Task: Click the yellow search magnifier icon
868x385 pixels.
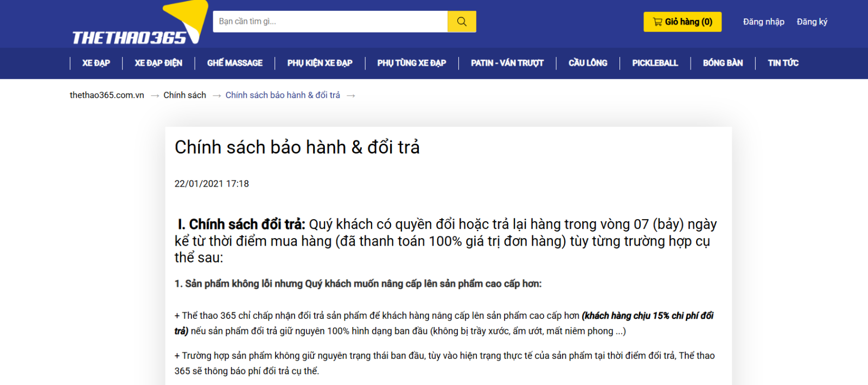Action: [x=462, y=22]
